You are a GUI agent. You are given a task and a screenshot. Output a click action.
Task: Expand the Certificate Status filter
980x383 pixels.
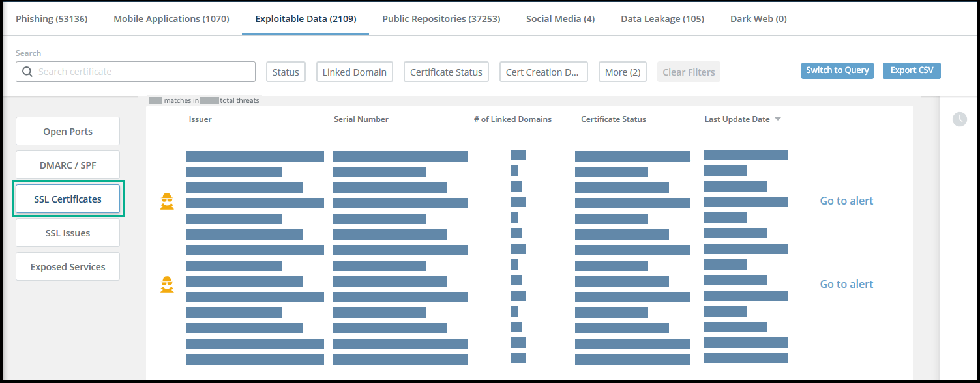click(x=446, y=72)
